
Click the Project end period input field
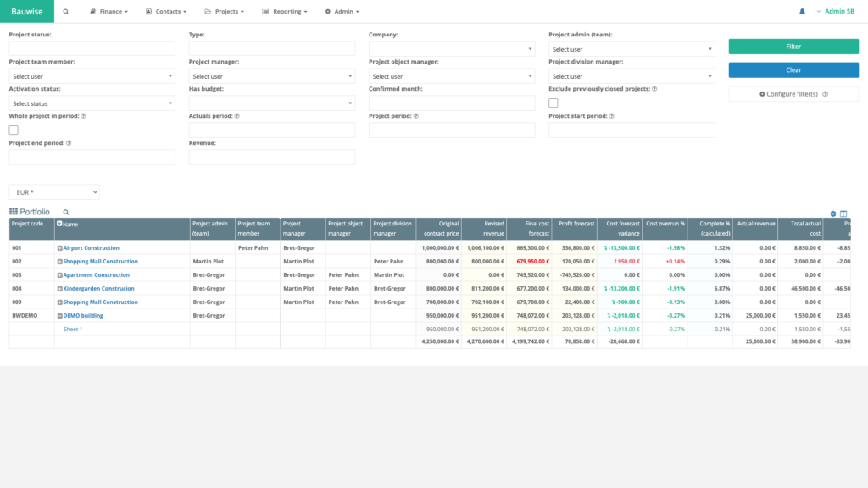click(92, 157)
